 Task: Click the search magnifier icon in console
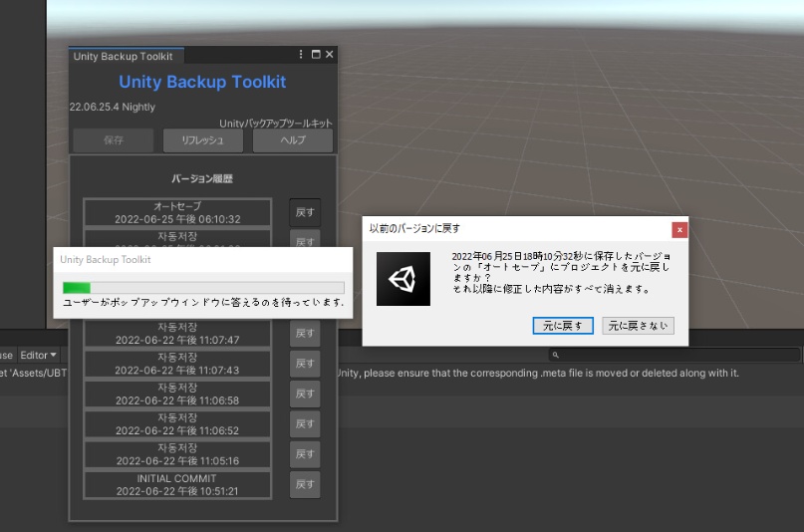click(555, 355)
